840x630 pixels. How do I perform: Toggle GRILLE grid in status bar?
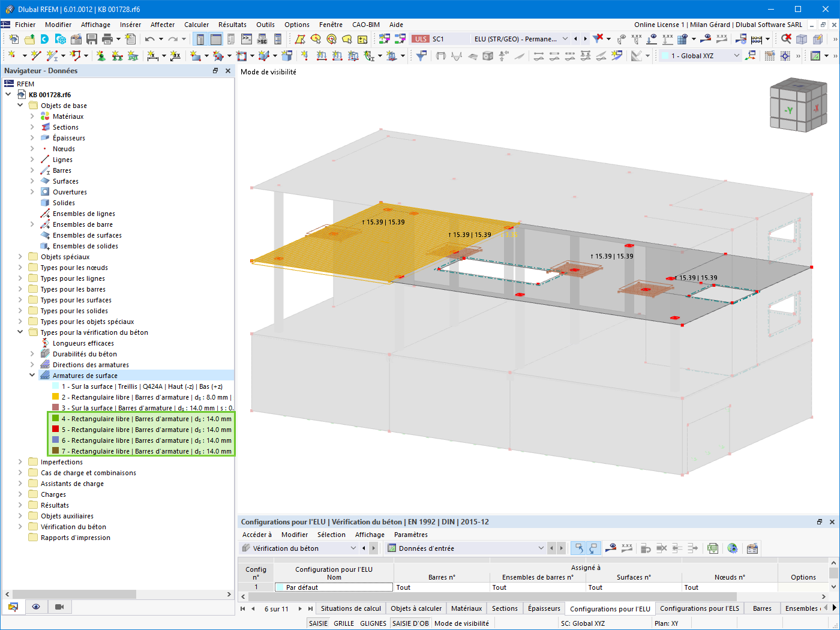click(x=344, y=623)
